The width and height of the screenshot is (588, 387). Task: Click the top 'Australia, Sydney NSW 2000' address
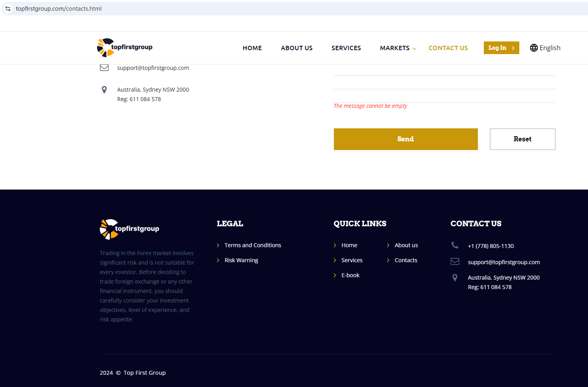tap(153, 90)
